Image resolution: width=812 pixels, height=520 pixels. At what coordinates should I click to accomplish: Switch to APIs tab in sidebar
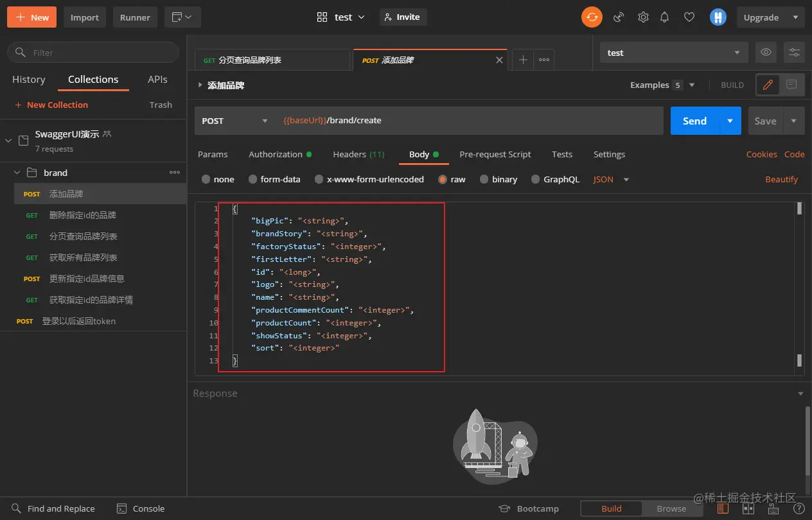click(x=157, y=80)
